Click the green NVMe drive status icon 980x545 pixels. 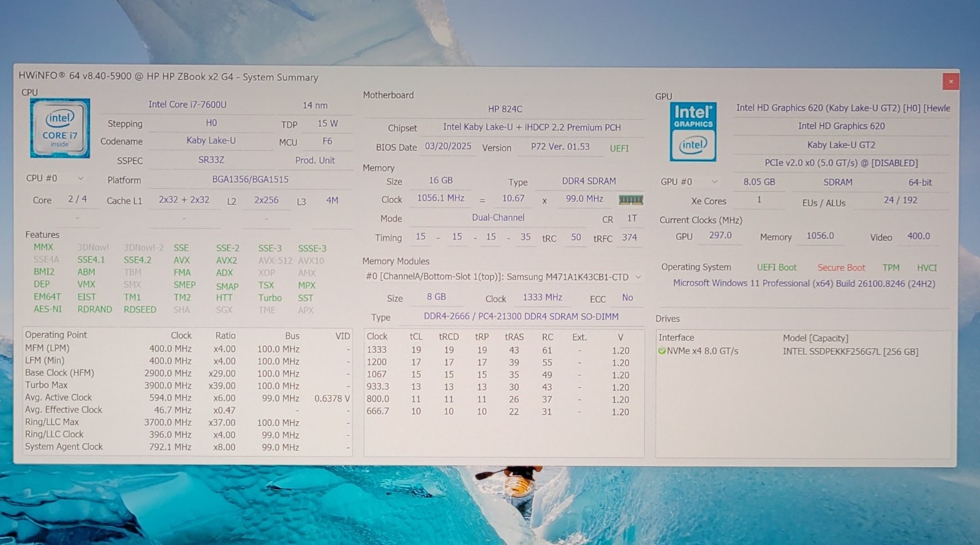(661, 351)
